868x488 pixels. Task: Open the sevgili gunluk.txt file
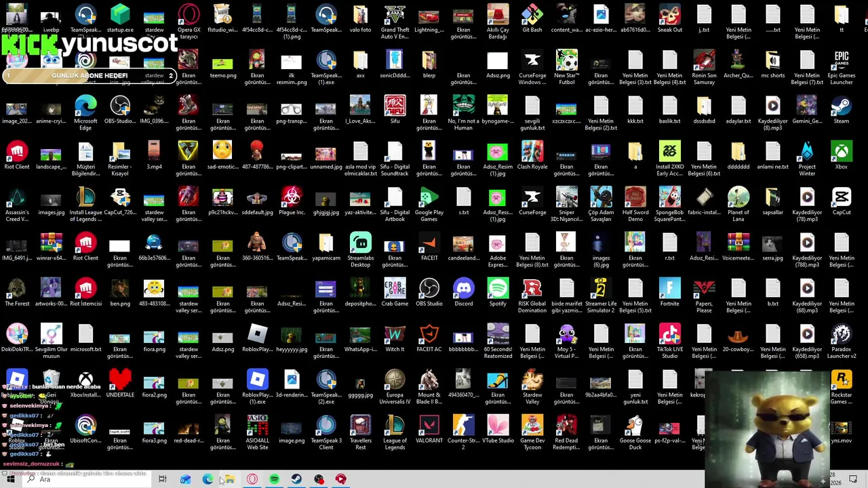pyautogui.click(x=532, y=113)
